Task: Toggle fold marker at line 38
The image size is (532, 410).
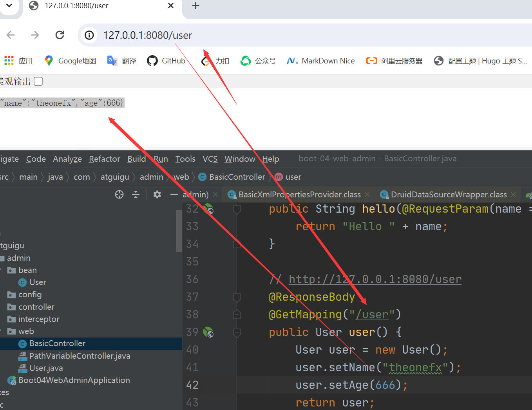Action: [237, 315]
